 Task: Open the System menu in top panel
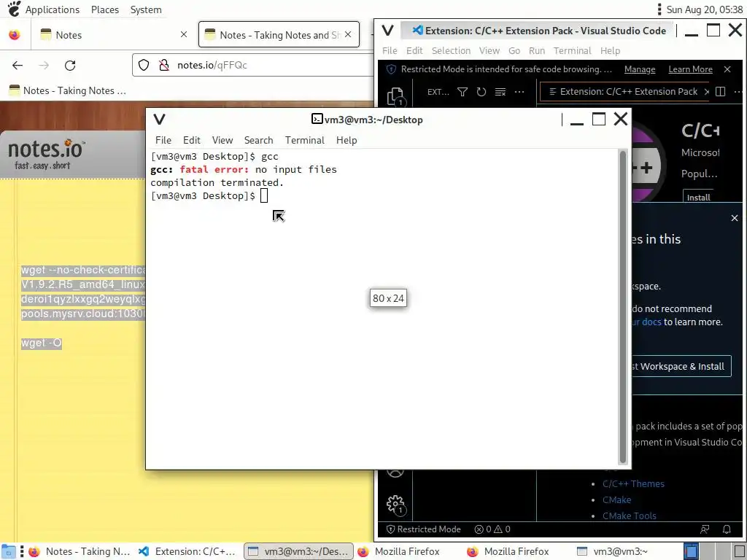tap(146, 9)
